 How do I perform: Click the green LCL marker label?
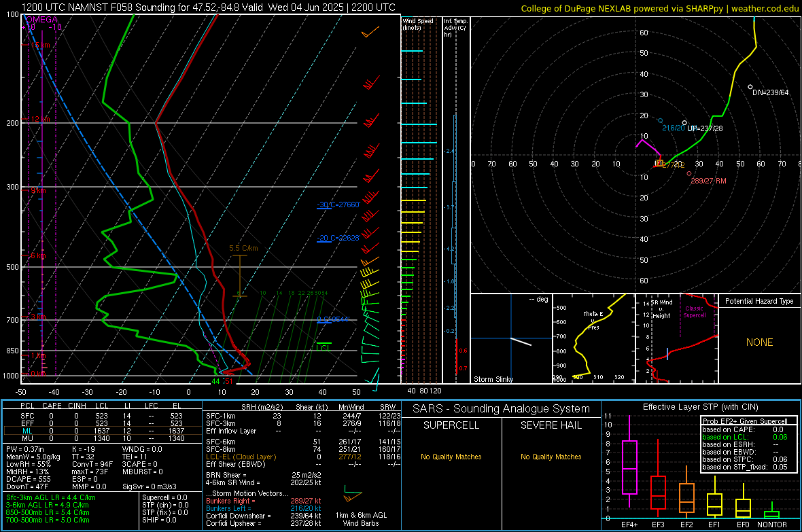[x=324, y=348]
